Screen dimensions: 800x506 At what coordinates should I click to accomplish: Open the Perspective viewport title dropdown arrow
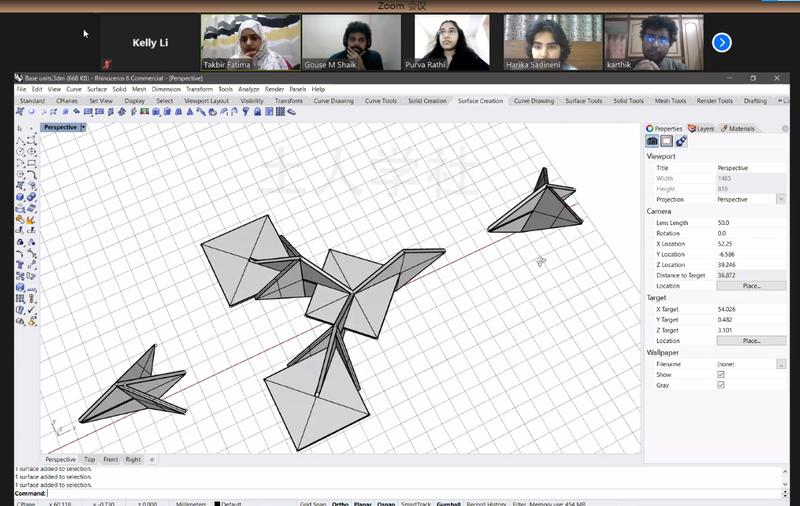click(x=83, y=127)
